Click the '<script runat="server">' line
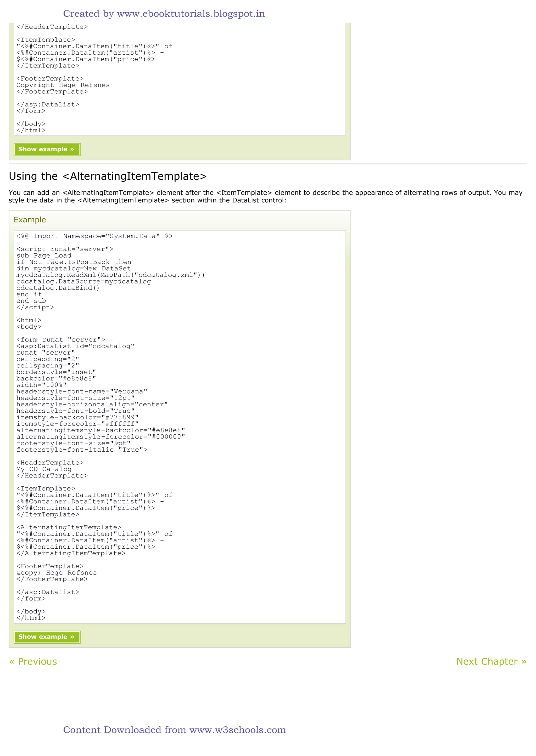This screenshot has width=536, height=756. (x=65, y=249)
